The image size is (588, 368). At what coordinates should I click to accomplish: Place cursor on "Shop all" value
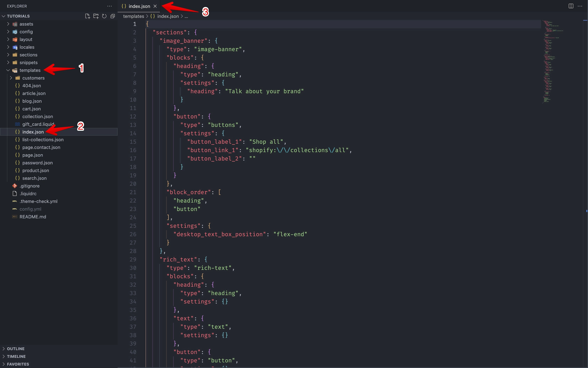coord(266,142)
